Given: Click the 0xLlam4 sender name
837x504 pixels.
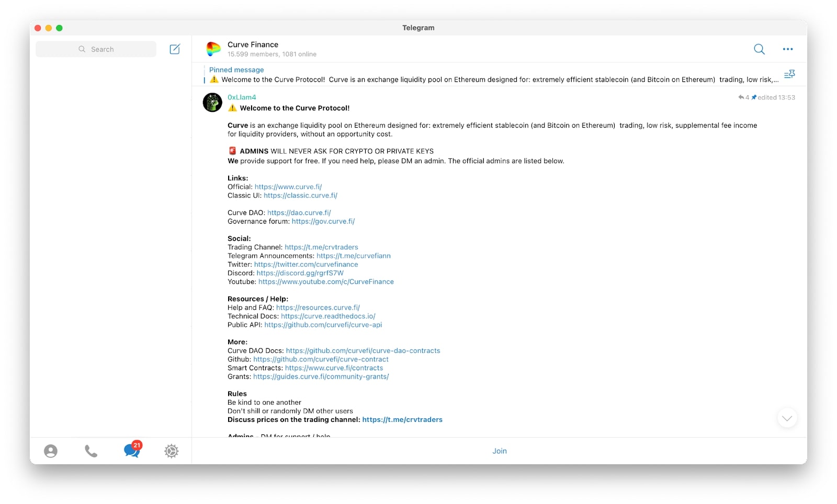Looking at the screenshot, I should click(x=242, y=97).
